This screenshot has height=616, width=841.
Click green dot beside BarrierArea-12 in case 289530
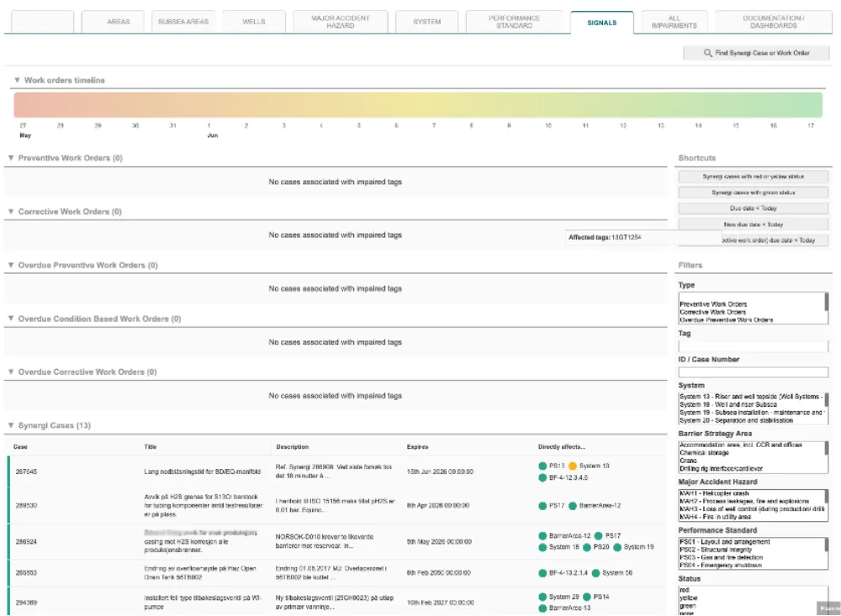[572, 506]
